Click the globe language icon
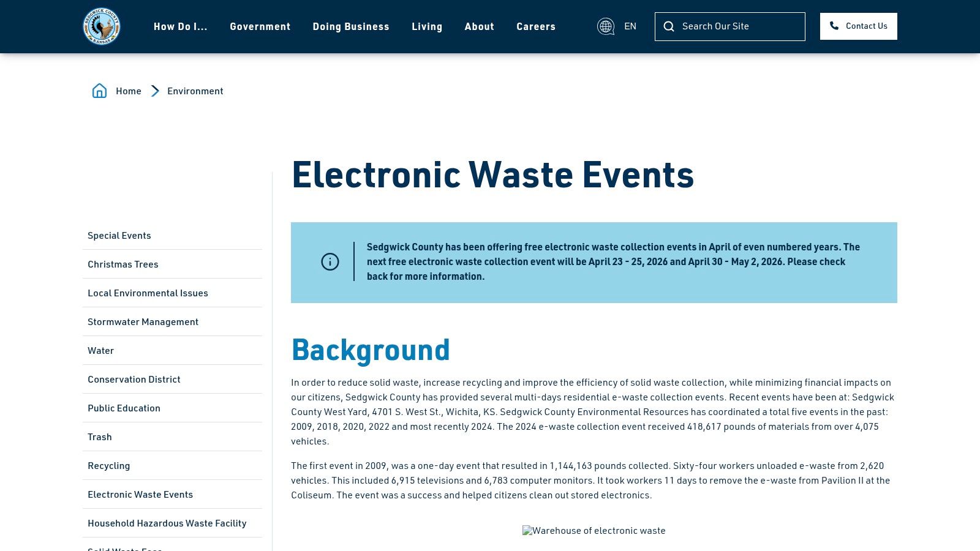Screen dimensions: 980x551 (606, 26)
